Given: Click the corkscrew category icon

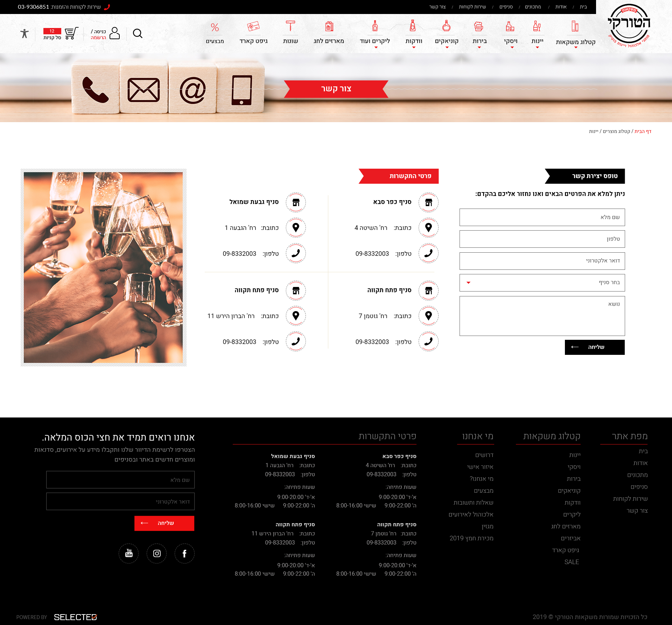Looking at the screenshot, I should tap(290, 26).
